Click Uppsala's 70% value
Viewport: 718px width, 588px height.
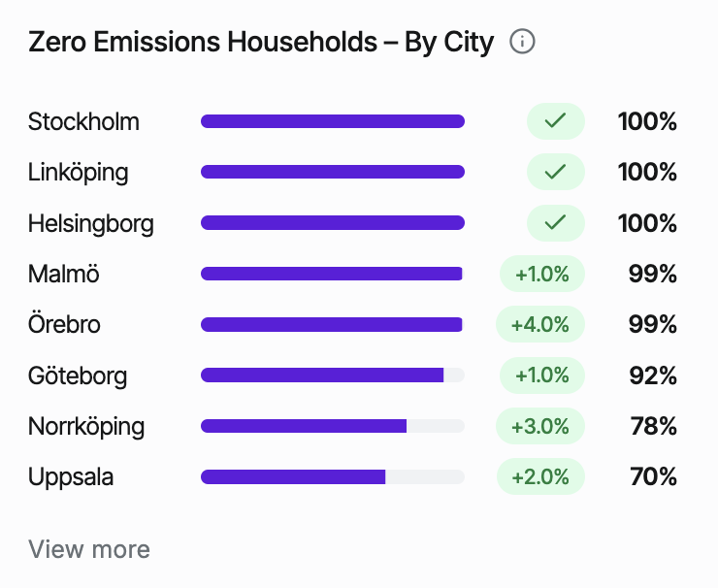click(652, 476)
